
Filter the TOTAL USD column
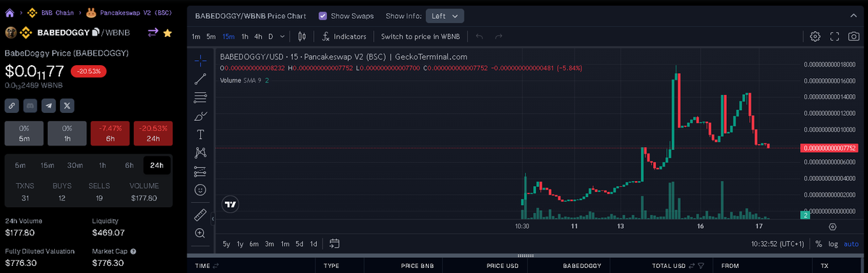coord(700,266)
